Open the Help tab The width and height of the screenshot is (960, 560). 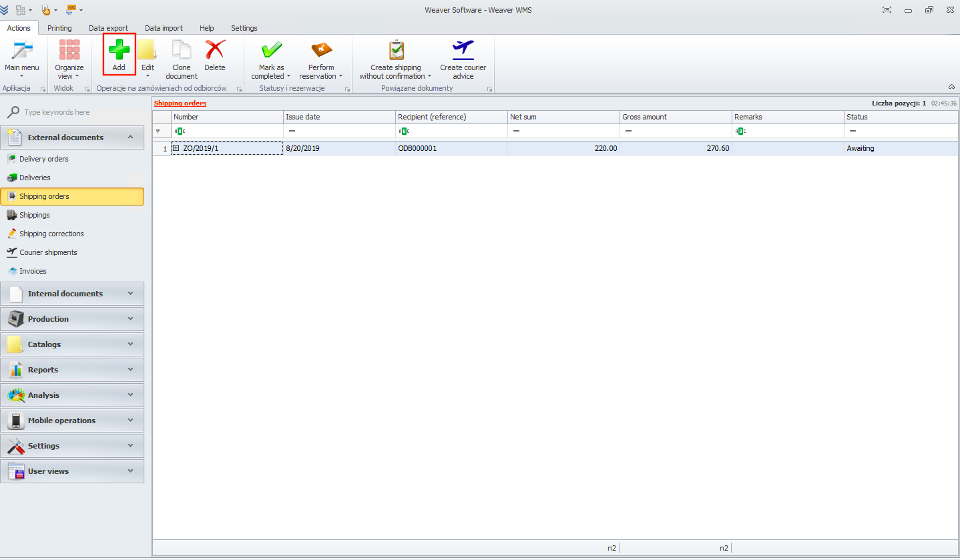(x=207, y=28)
